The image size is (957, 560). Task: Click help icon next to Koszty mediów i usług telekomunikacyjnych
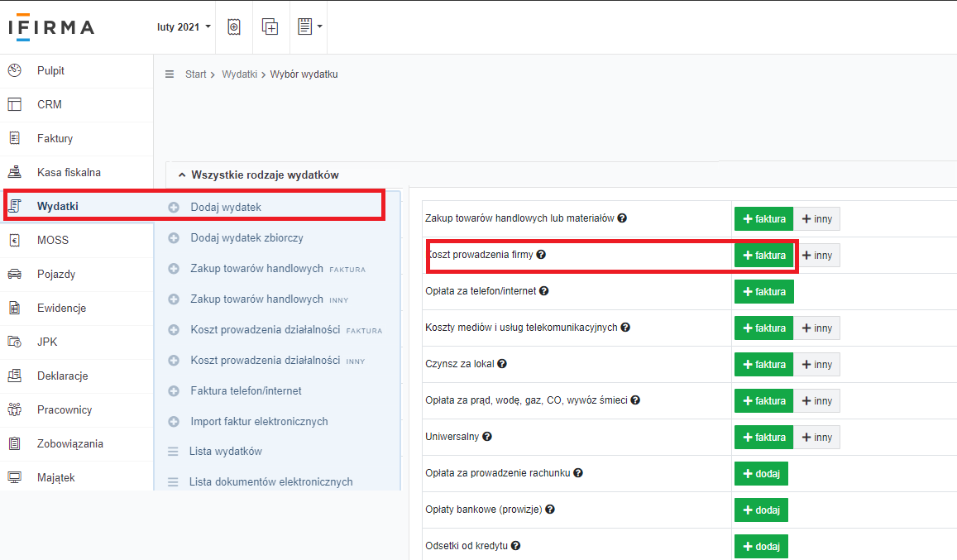625,328
